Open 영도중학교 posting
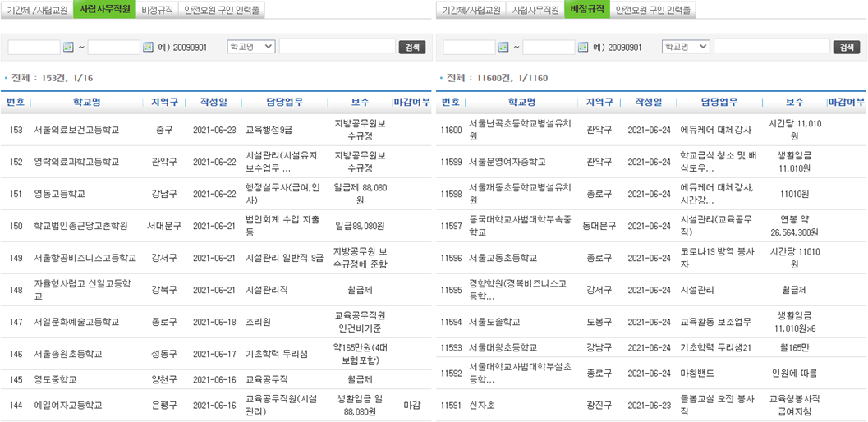 tap(55, 380)
